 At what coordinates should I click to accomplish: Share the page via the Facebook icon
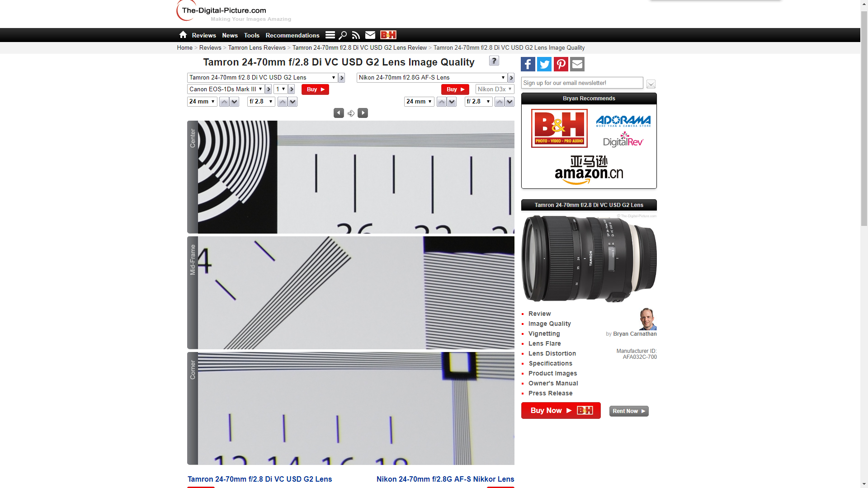point(528,64)
